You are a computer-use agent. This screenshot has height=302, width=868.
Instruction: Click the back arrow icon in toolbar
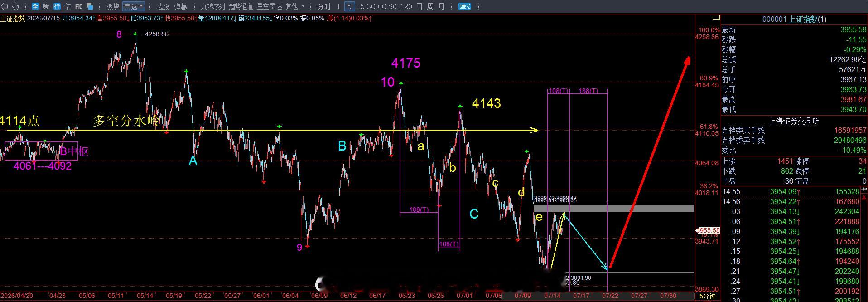tap(5, 6)
